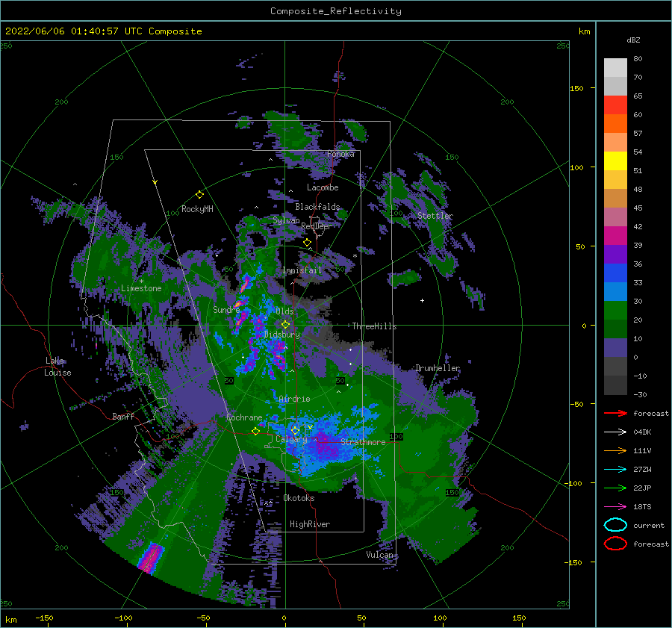This screenshot has width=672, height=628.
Task: Click the 150 value on right km axis
Action: click(x=576, y=88)
